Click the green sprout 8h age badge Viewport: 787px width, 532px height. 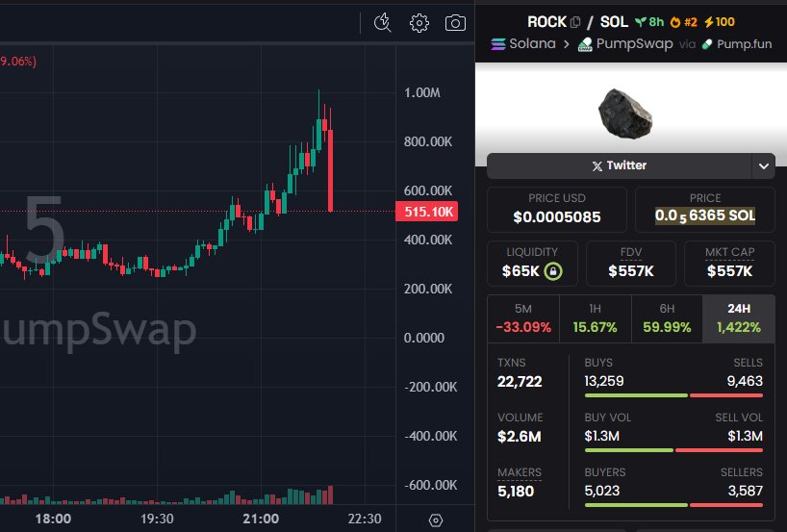coord(648,22)
